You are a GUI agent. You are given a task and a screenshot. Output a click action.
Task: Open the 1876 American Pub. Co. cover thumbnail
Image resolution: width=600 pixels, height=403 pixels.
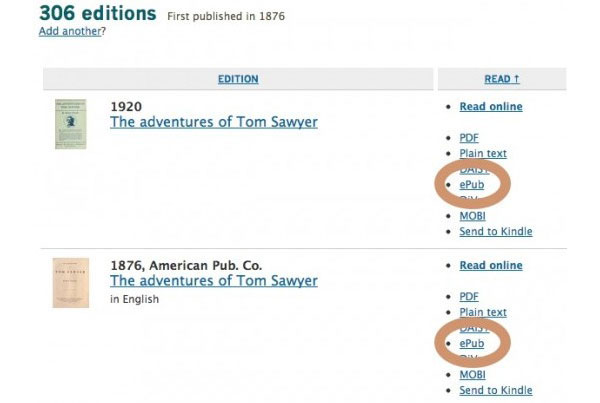(x=71, y=283)
